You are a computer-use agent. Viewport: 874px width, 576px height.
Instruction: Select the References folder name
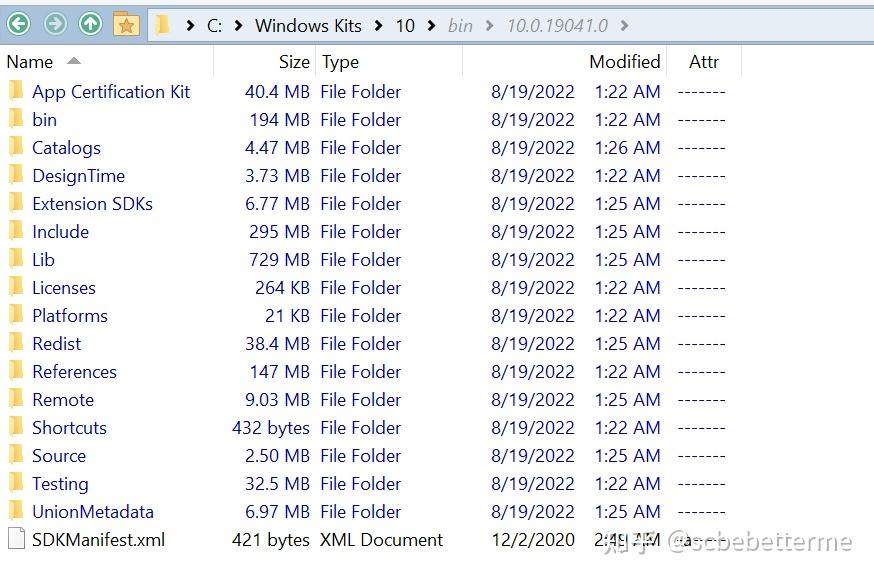coord(75,371)
